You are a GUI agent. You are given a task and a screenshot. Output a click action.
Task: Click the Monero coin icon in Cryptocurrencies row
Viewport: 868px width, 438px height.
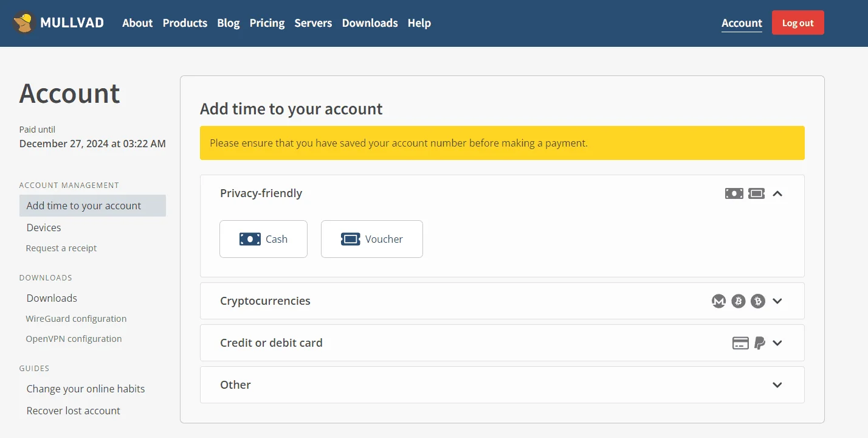[719, 301]
